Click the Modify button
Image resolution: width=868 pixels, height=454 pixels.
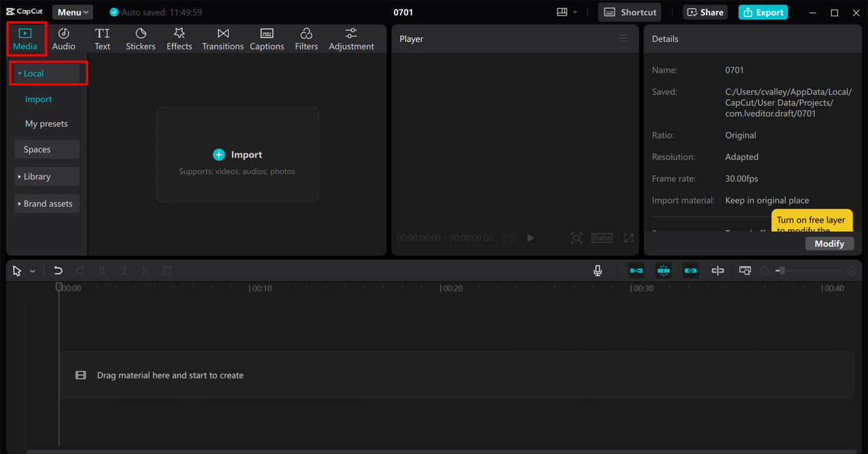pyautogui.click(x=829, y=244)
